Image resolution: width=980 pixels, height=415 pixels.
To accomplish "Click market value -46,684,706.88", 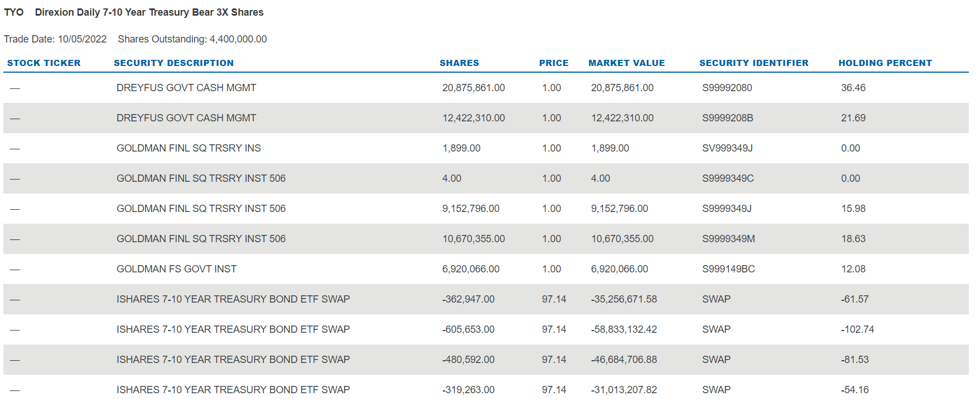I will point(624,360).
